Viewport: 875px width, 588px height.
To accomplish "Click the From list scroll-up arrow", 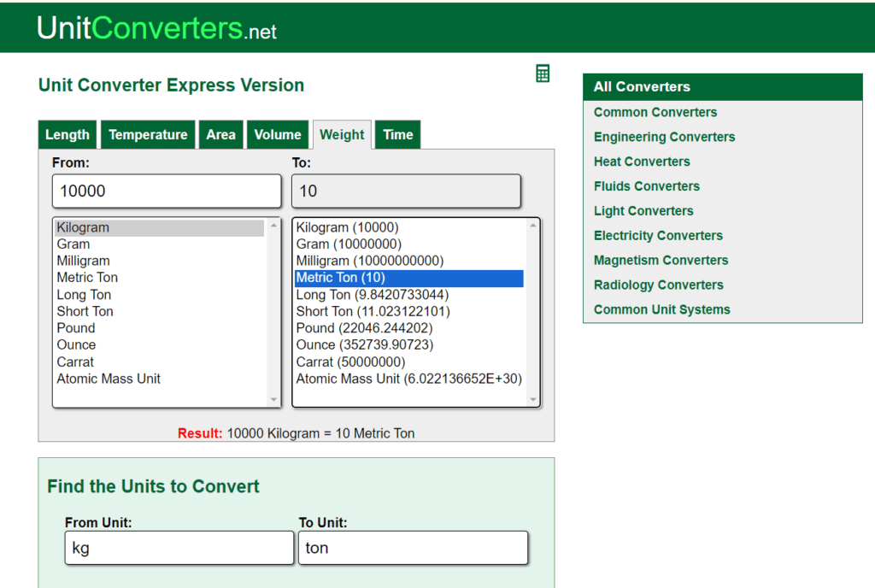I will (273, 226).
